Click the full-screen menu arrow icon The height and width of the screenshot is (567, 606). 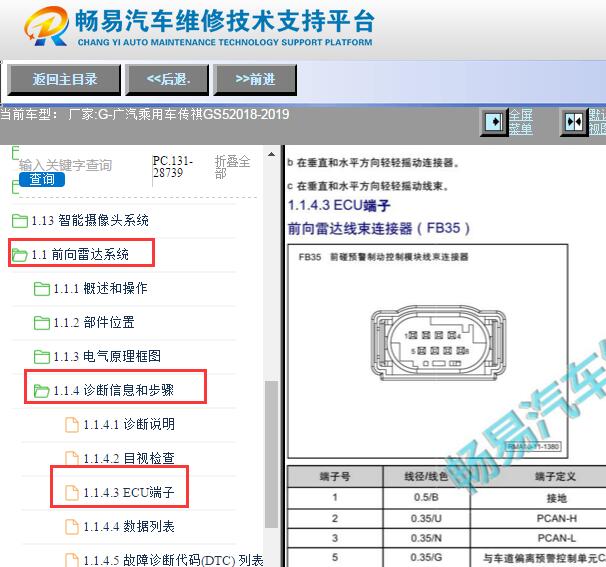point(494,122)
